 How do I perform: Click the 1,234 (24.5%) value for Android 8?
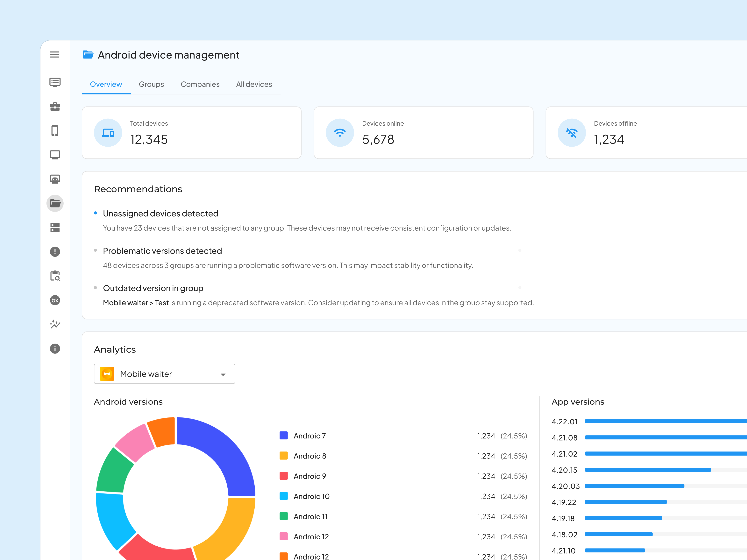pyautogui.click(x=502, y=456)
